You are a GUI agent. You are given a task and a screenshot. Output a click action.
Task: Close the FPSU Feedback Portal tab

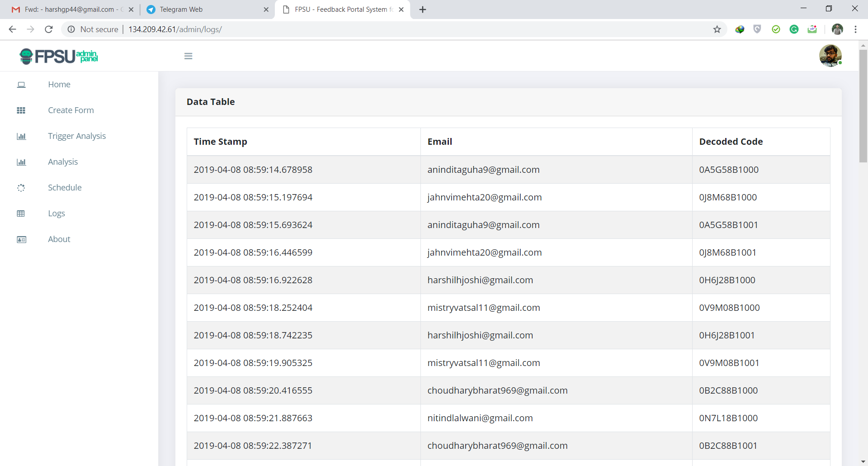pyautogui.click(x=401, y=10)
